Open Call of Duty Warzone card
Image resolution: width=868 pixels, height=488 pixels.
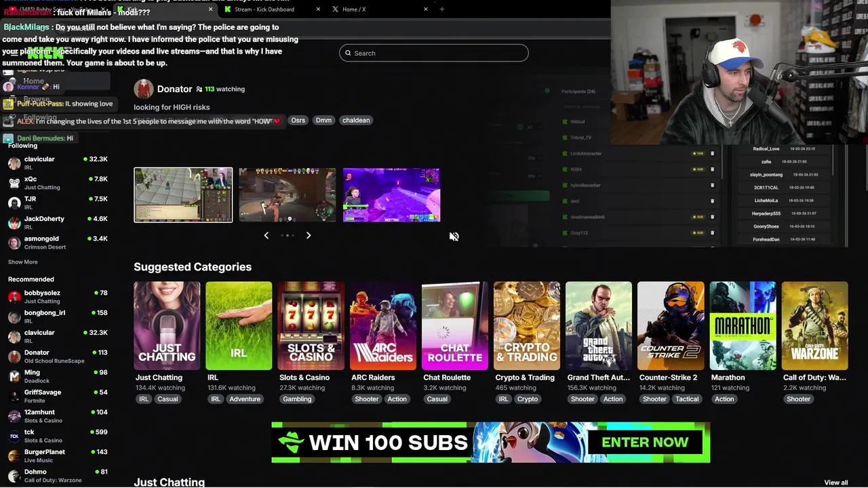pos(814,325)
